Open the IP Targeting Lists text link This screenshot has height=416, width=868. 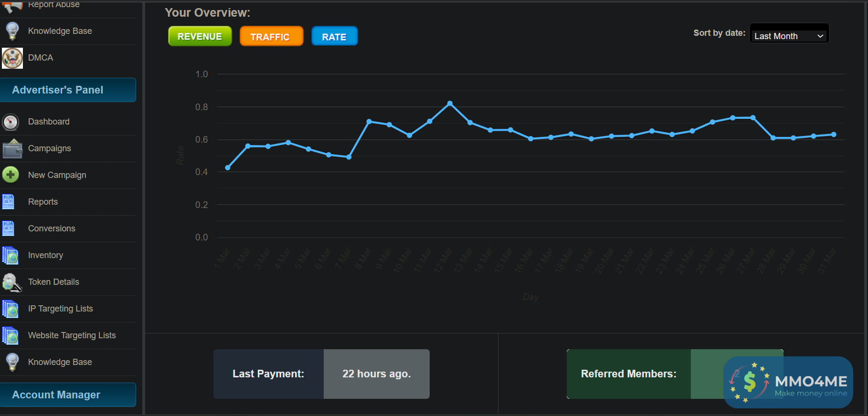(x=61, y=309)
